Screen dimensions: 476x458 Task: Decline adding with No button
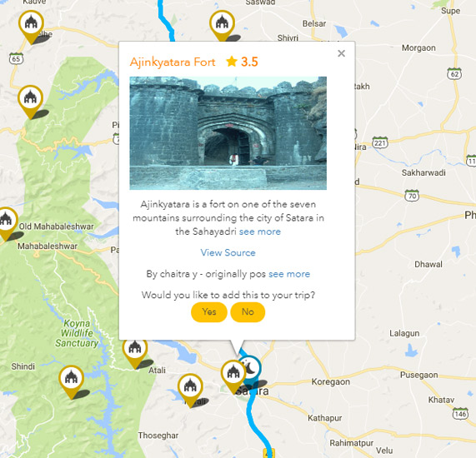pyautogui.click(x=248, y=311)
